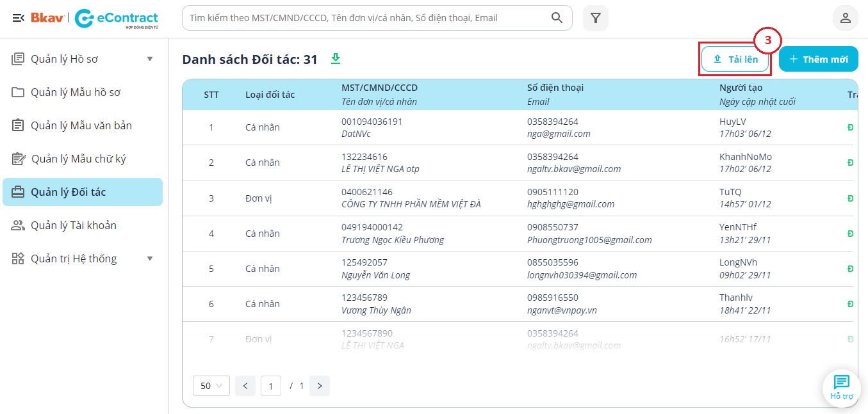Screen dimensions: 868x414
Task: Open the 50 rows per page dropdown
Action: pyautogui.click(x=211, y=386)
